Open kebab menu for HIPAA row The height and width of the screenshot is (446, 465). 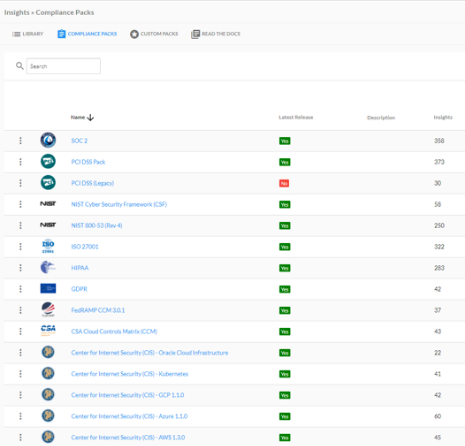click(20, 268)
